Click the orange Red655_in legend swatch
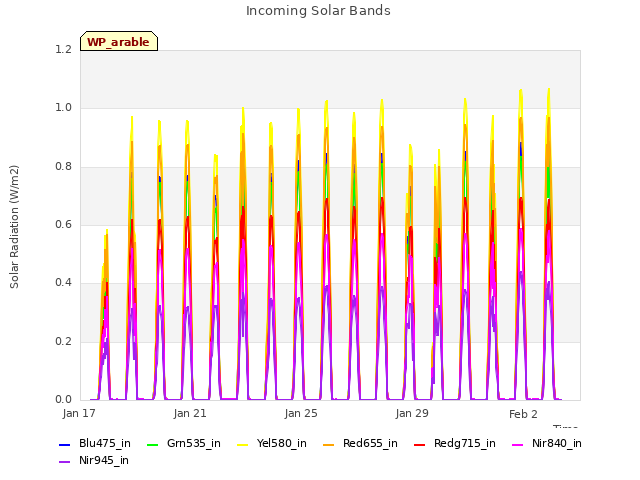Viewport: 640px width, 480px height. pyautogui.click(x=329, y=444)
